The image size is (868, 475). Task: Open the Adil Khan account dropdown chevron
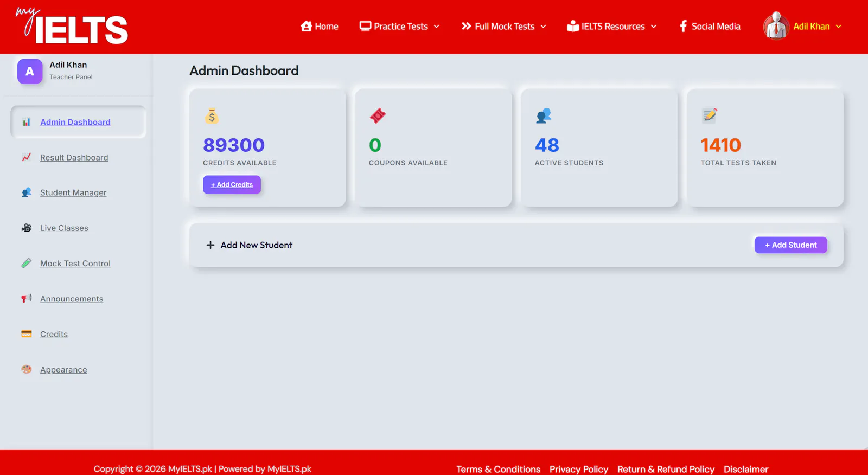[x=839, y=27]
